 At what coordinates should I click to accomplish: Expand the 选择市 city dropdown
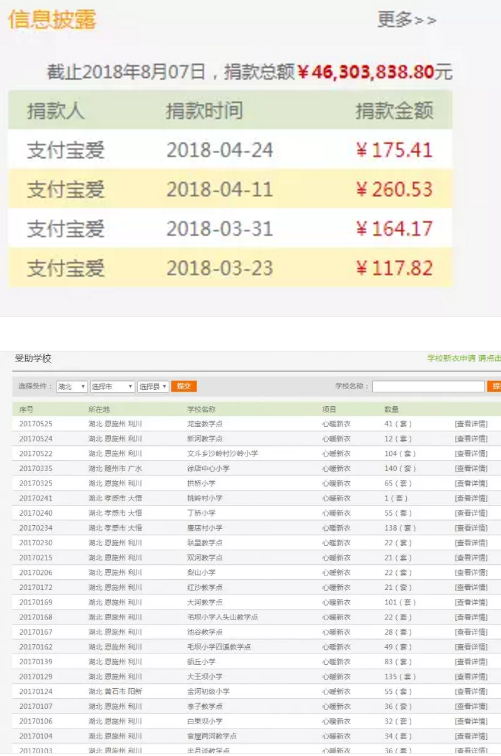[112, 386]
